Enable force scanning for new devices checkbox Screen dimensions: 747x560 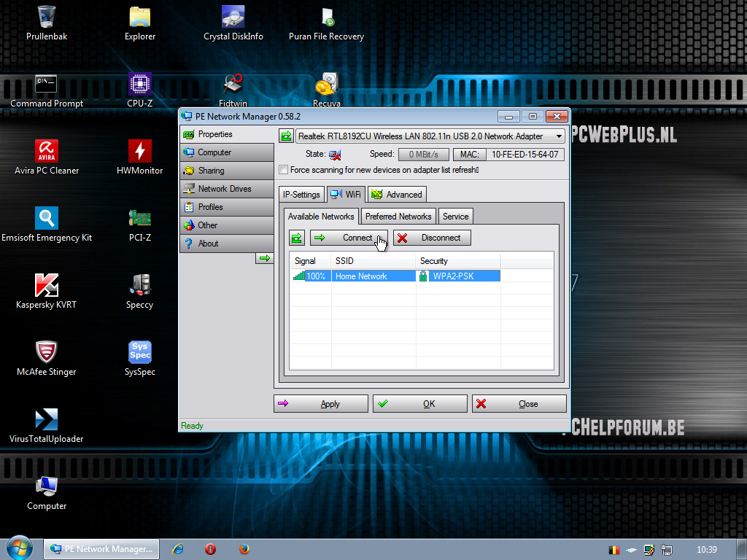pos(284,169)
